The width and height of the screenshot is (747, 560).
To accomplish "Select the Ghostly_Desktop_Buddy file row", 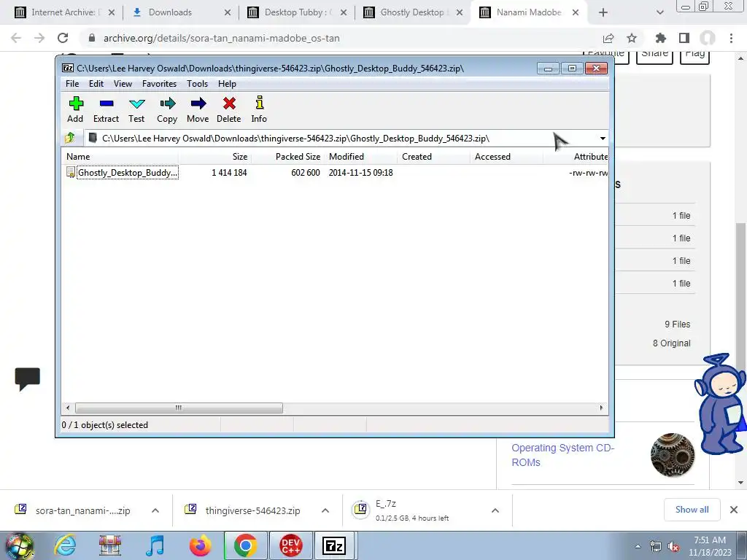I will 335,172.
